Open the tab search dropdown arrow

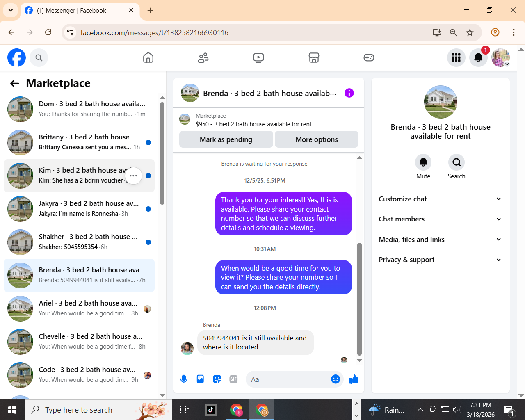[x=11, y=10]
